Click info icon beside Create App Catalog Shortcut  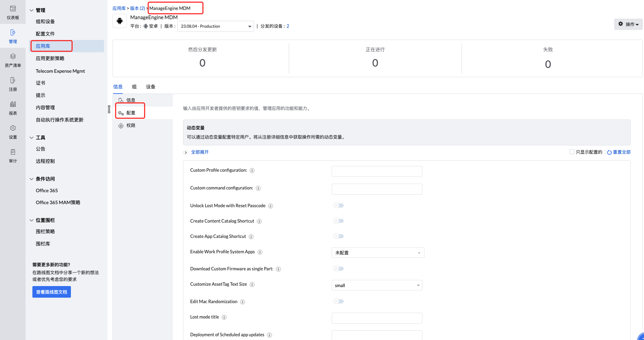(251, 237)
